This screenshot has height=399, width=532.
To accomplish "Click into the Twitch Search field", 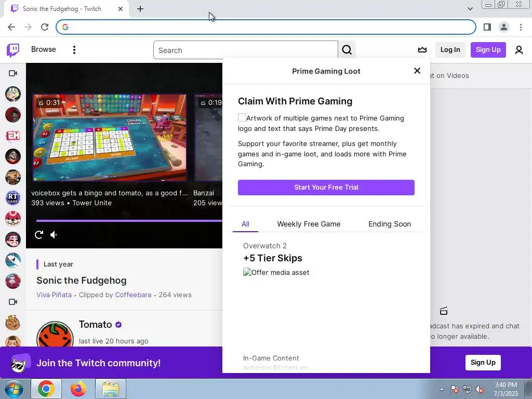I will pyautogui.click(x=246, y=50).
